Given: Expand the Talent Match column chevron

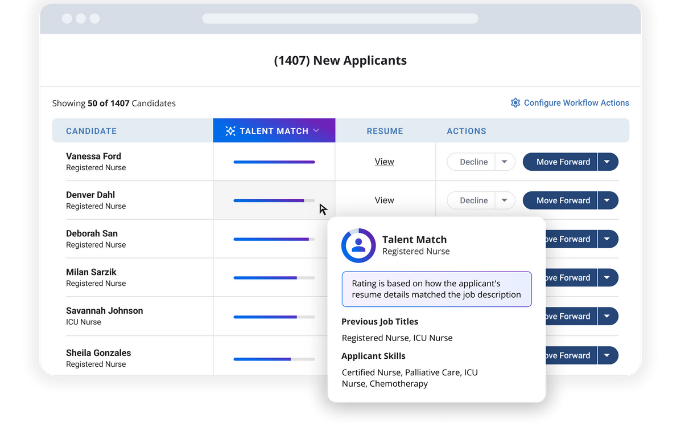Looking at the screenshot, I should click(316, 131).
